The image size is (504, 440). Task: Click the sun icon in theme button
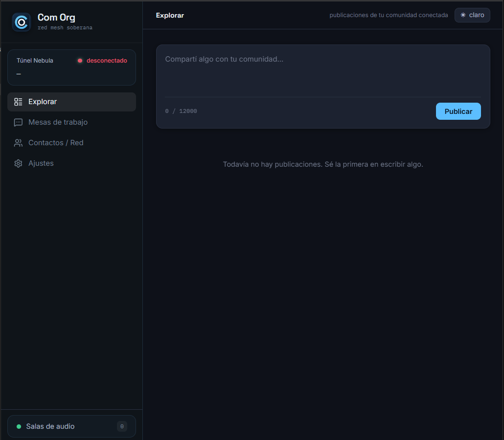pyautogui.click(x=463, y=15)
